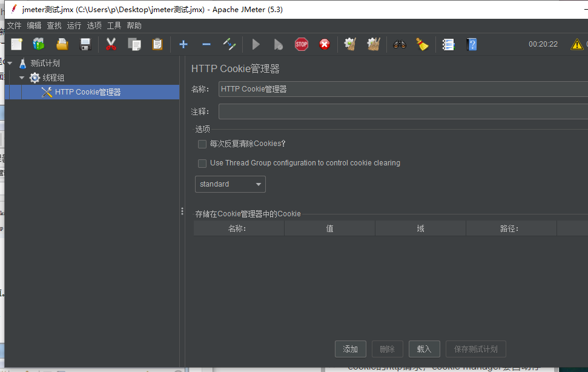The width and height of the screenshot is (588, 372).
Task: Click the 名称: cookie table column header
Action: [x=239, y=228]
